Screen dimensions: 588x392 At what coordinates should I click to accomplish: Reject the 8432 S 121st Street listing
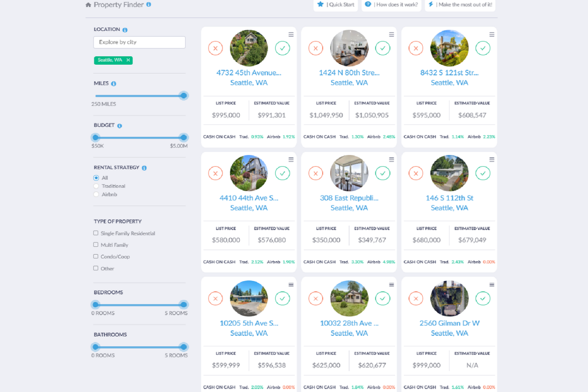coord(415,48)
